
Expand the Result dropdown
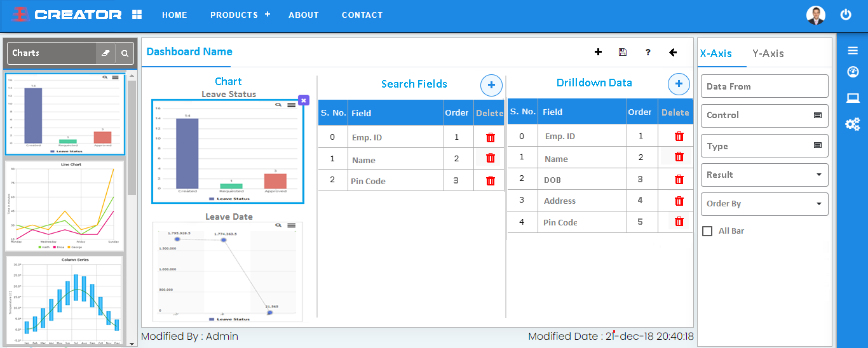[764, 175]
